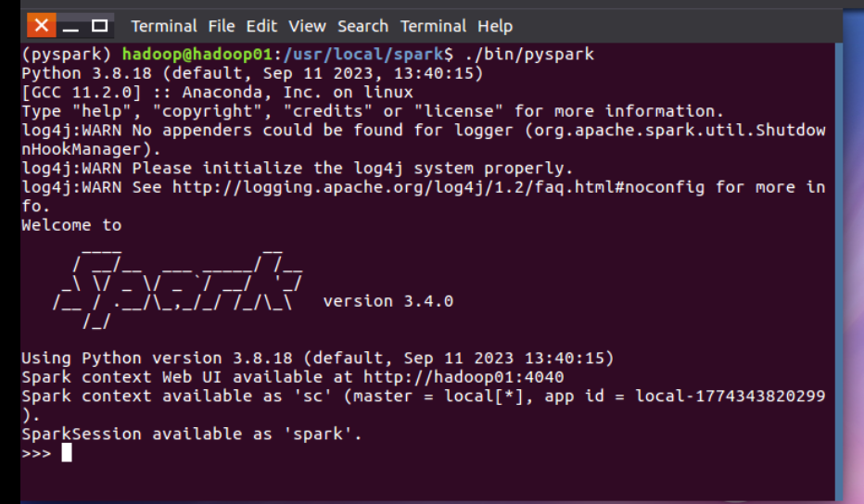This screenshot has height=504, width=864.
Task: Minimize the terminal window
Action: click(70, 26)
